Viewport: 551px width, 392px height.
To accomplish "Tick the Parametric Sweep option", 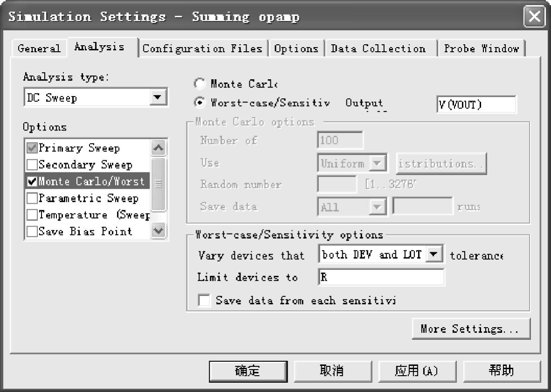I will pyautogui.click(x=33, y=199).
